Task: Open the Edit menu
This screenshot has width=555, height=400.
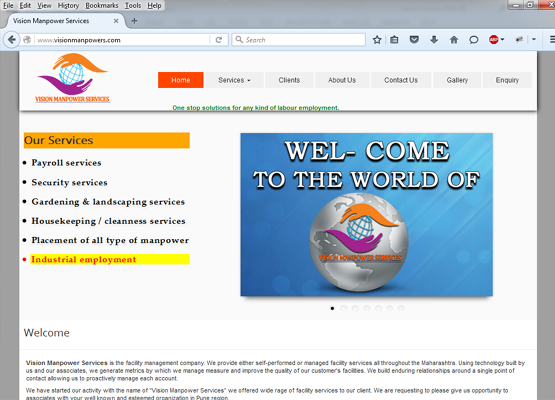Action: coord(25,6)
